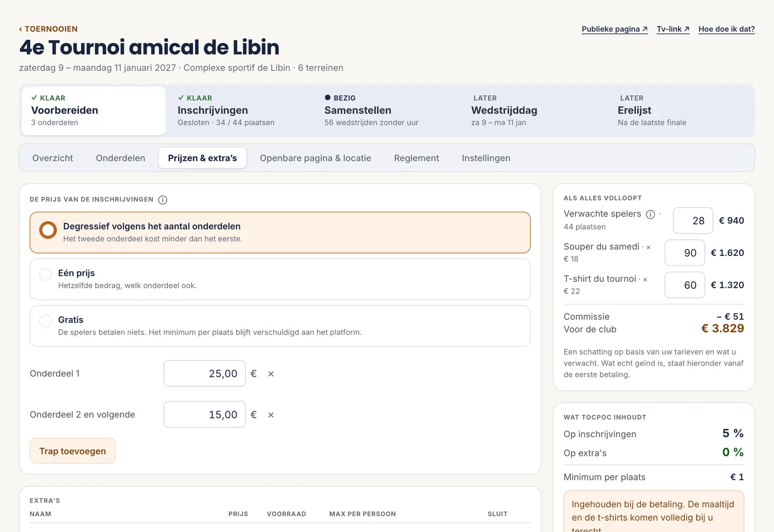Open Openbare pagina & locatie tab
The height and width of the screenshot is (532, 774).
tap(315, 158)
